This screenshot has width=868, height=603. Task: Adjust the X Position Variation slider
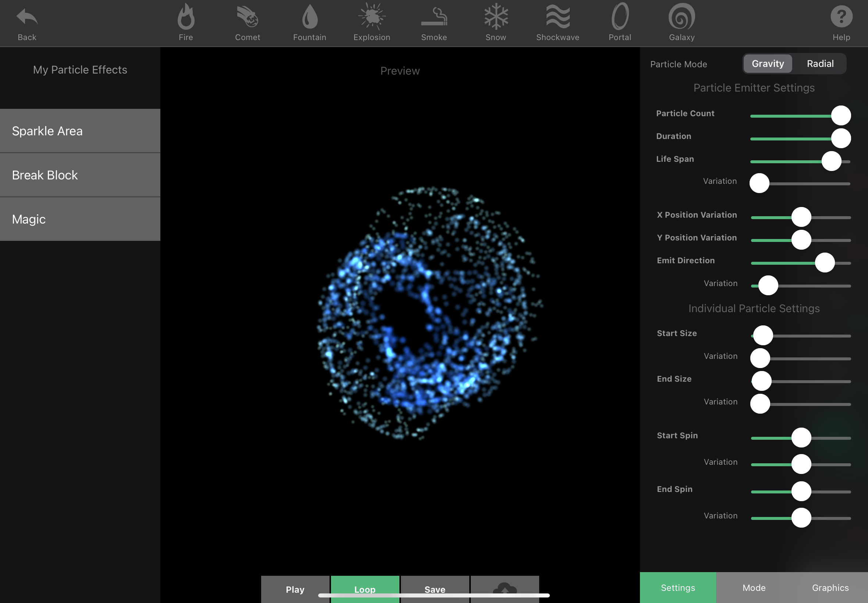coord(801,217)
